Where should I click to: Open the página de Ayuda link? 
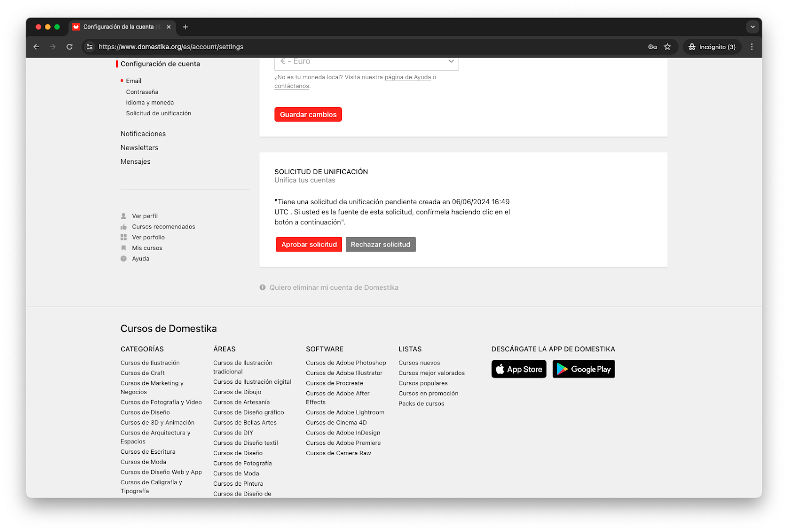[x=407, y=77]
